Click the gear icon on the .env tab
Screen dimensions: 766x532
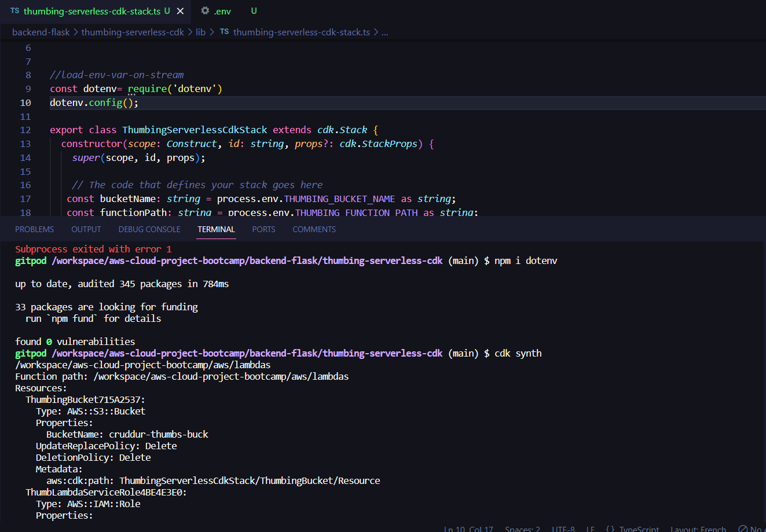point(205,11)
